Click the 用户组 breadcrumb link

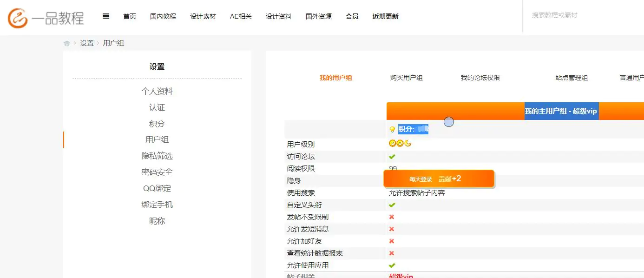point(113,43)
